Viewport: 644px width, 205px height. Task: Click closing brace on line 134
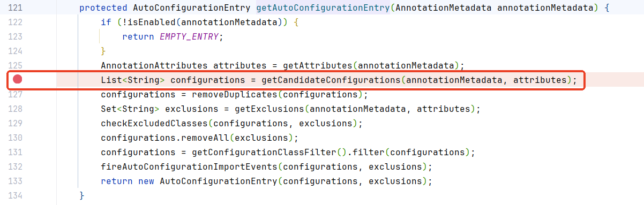coord(82,196)
